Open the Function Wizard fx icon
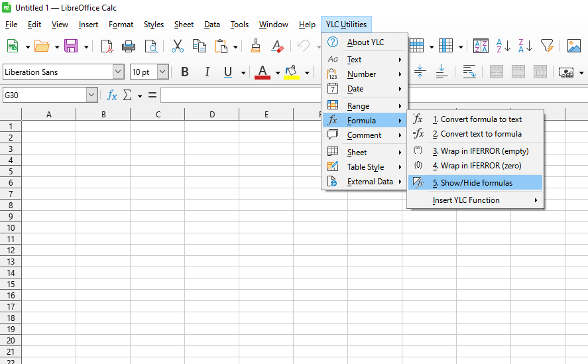 tap(112, 95)
